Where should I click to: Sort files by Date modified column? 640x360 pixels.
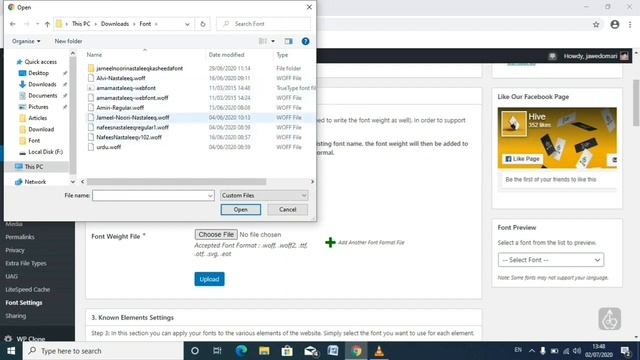tap(227, 55)
